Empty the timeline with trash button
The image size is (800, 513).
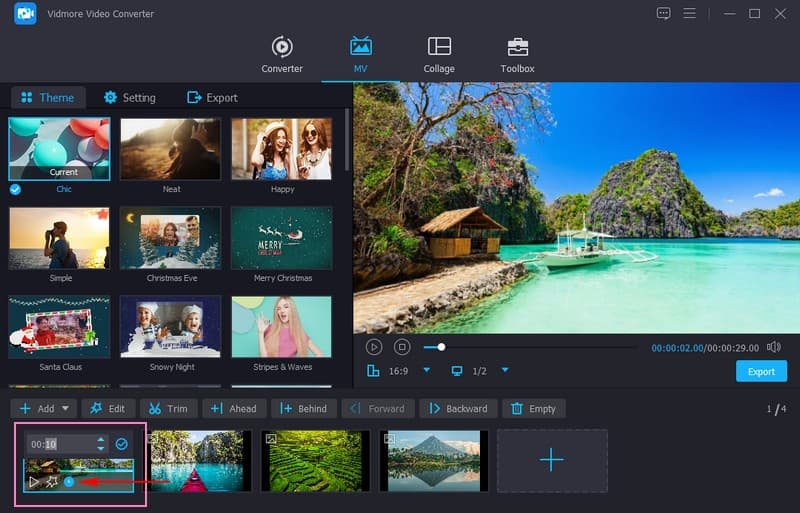coord(533,408)
